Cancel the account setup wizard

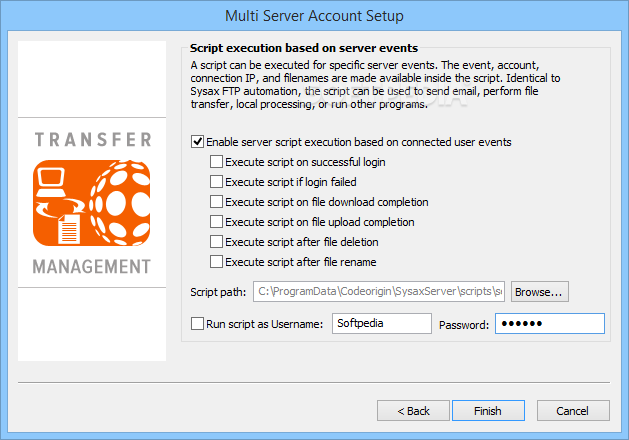point(573,411)
